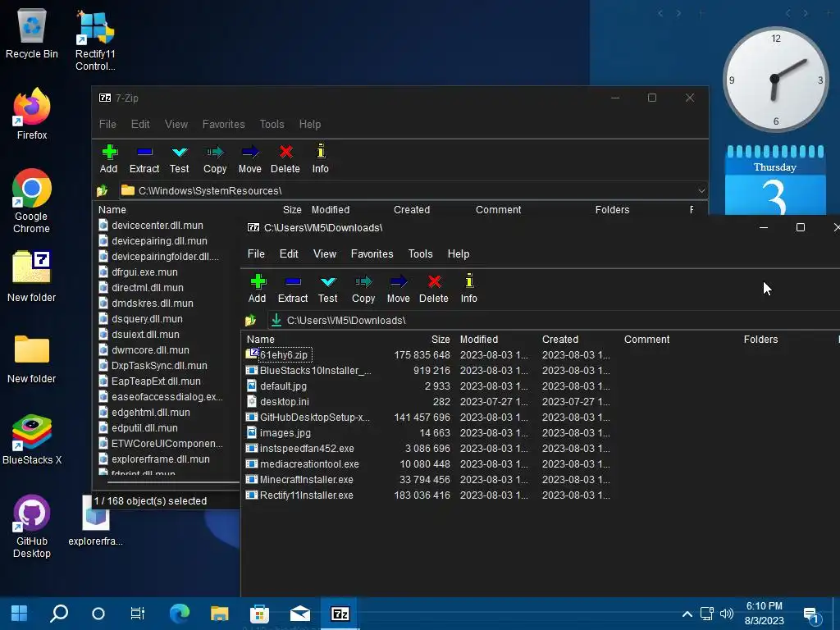Viewport: 840px width, 630px height.
Task: Click Test in the Downloads 7-Zip window
Action: pos(328,289)
